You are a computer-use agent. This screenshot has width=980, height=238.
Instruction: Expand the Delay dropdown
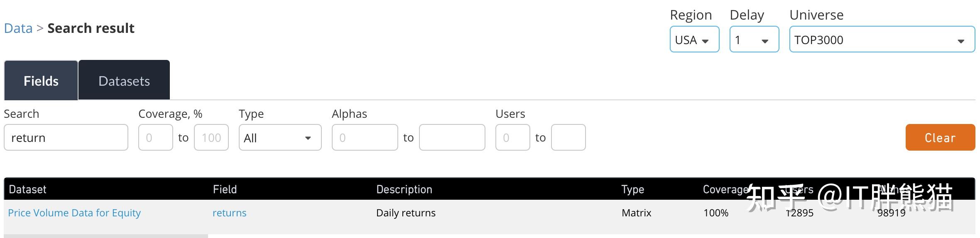point(754,40)
